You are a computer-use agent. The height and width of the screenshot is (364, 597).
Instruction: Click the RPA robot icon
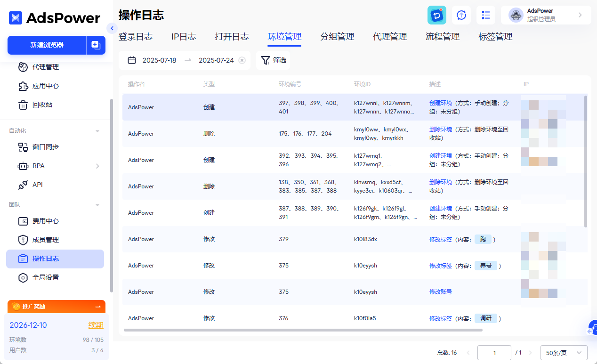[23, 166]
